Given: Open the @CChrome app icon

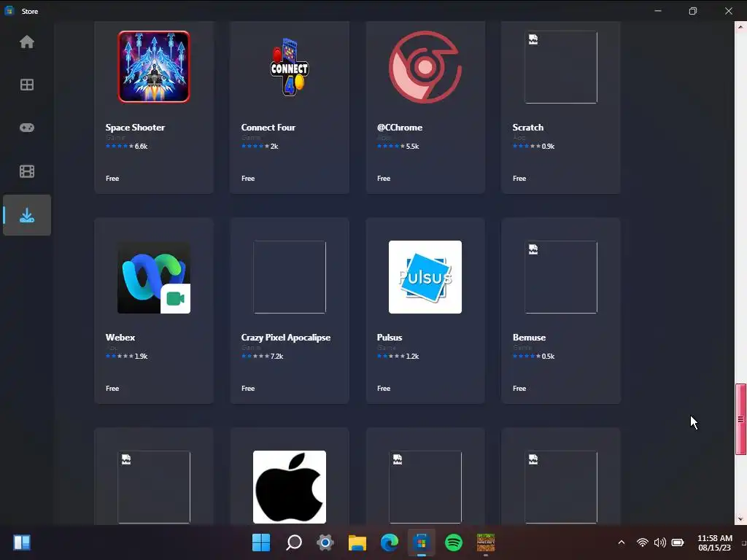Looking at the screenshot, I should [425, 66].
